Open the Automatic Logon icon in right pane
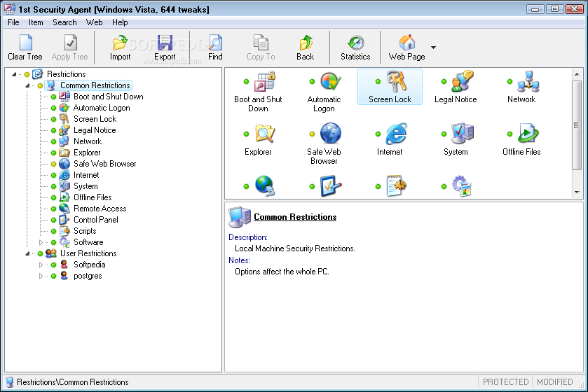This screenshot has height=392, width=588. [x=331, y=81]
